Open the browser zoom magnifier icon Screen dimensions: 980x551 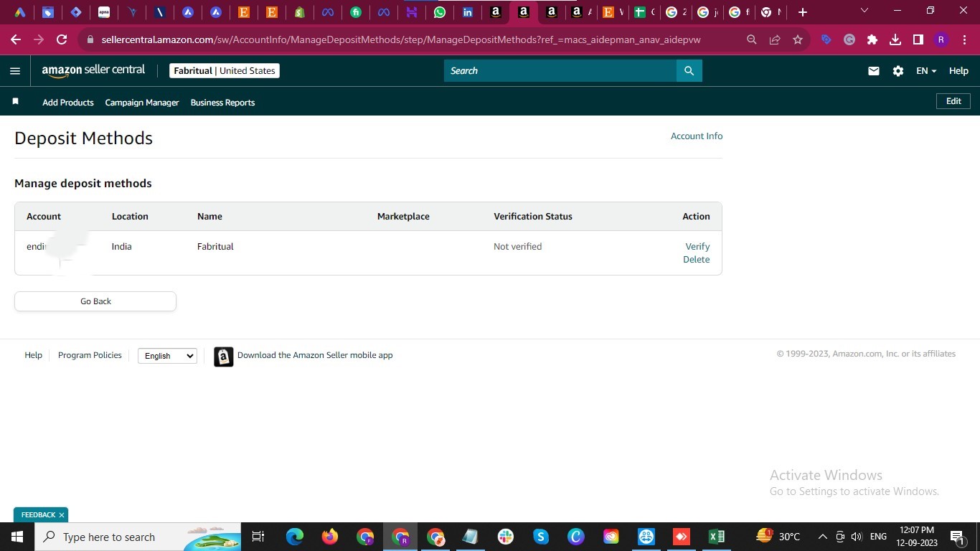pos(752,39)
